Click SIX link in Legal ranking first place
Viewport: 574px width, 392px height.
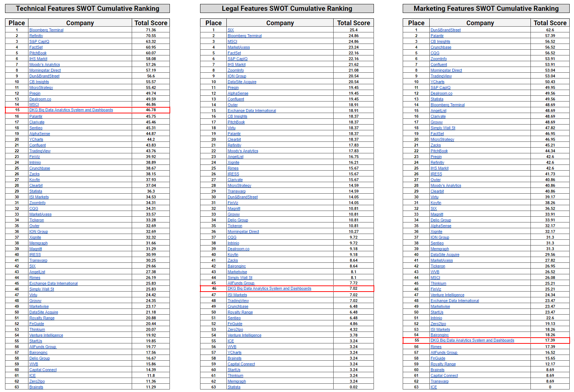tap(231, 30)
